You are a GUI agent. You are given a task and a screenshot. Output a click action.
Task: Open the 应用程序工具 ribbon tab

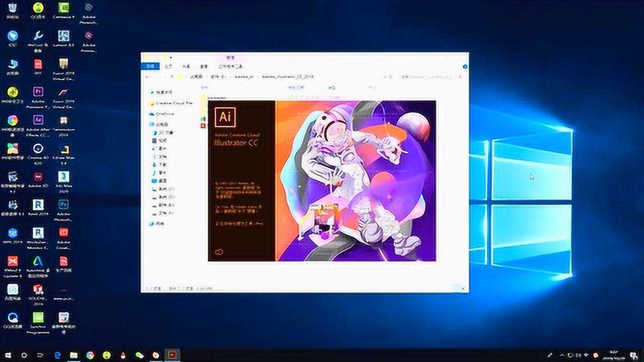coord(231,66)
